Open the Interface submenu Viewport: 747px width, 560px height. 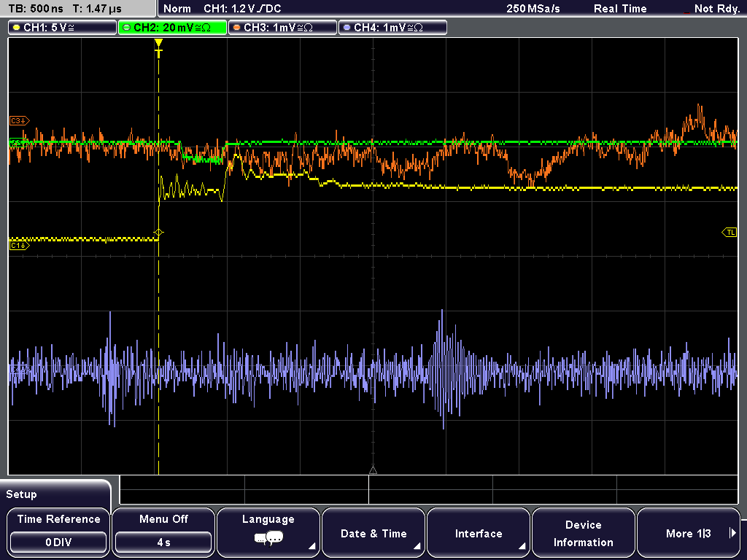tap(479, 532)
